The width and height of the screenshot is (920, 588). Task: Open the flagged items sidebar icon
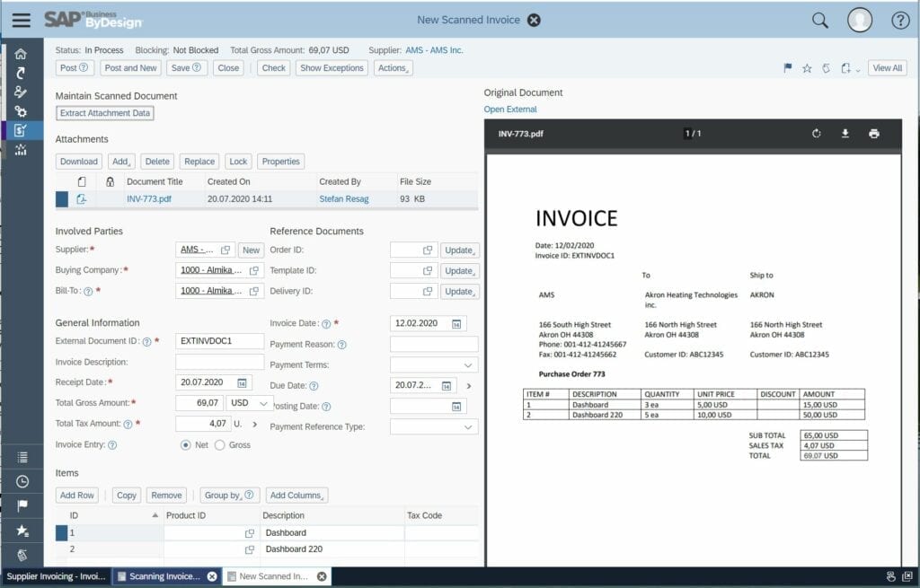coord(22,505)
